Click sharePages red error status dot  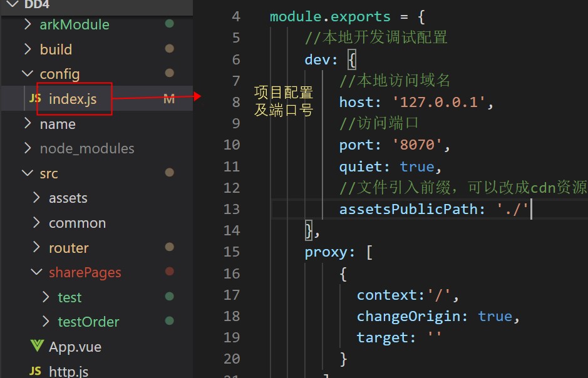[x=170, y=271]
